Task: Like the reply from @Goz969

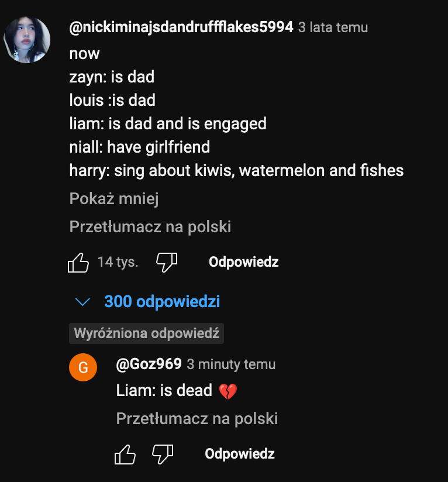Action: click(x=125, y=454)
